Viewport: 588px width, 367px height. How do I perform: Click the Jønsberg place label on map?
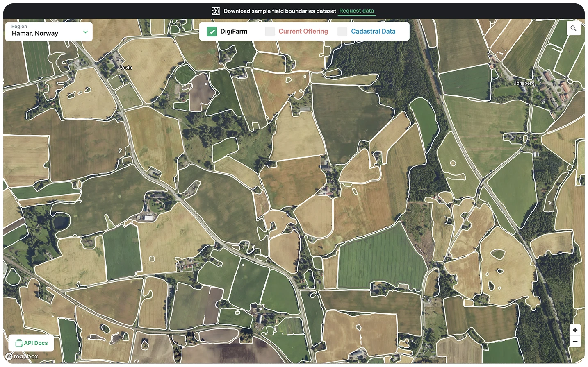tap(524, 83)
